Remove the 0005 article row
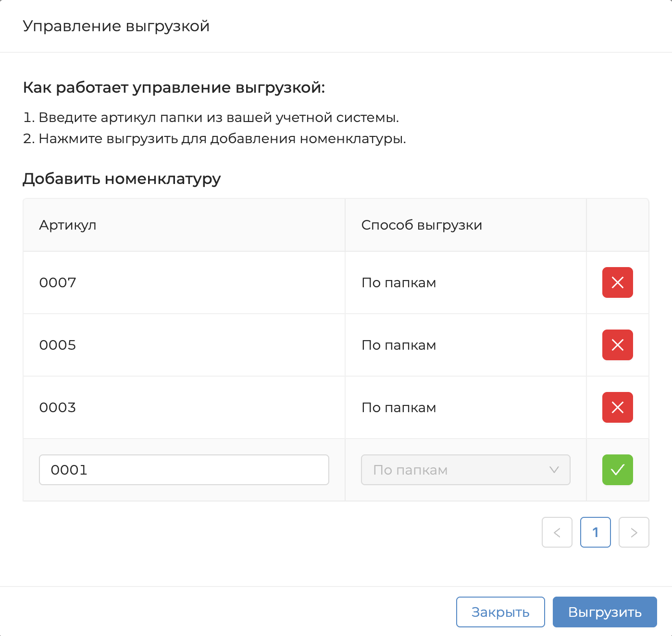The image size is (672, 636). pos(617,345)
